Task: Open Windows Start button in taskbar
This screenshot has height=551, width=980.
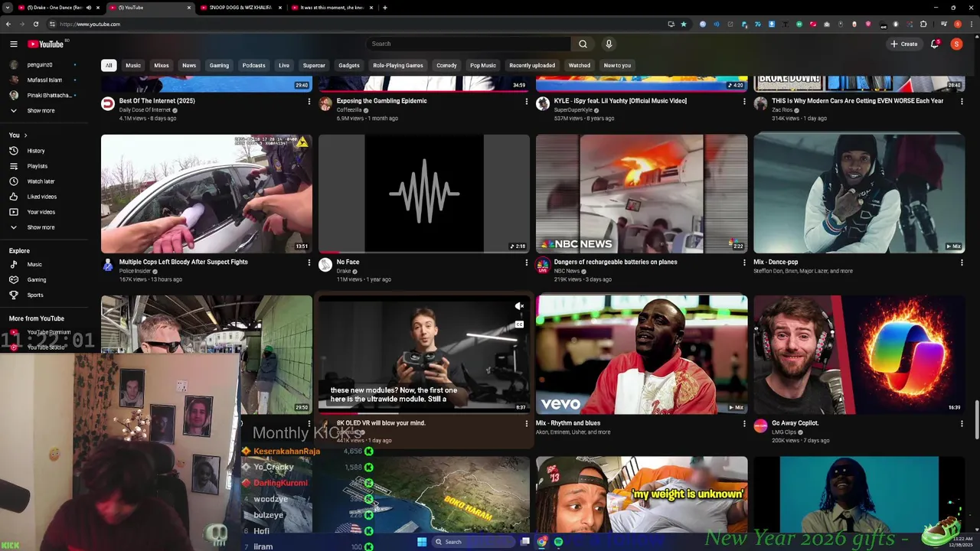Action: [x=421, y=542]
